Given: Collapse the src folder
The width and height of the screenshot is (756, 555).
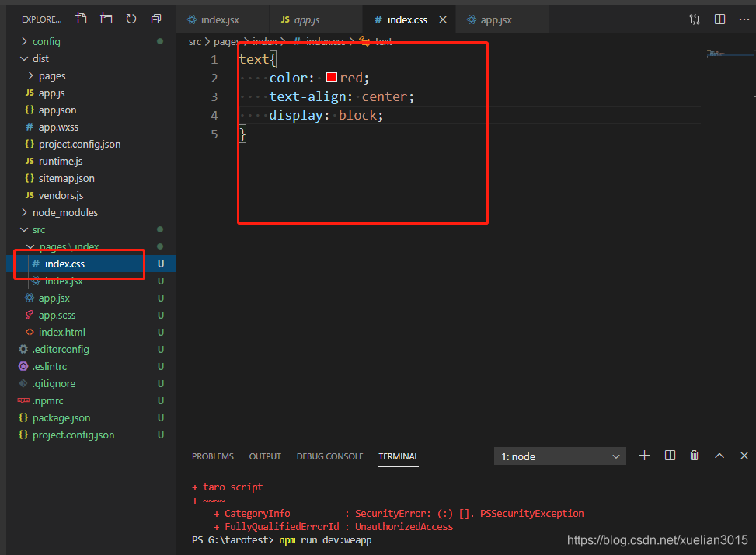Looking at the screenshot, I should point(92,229).
